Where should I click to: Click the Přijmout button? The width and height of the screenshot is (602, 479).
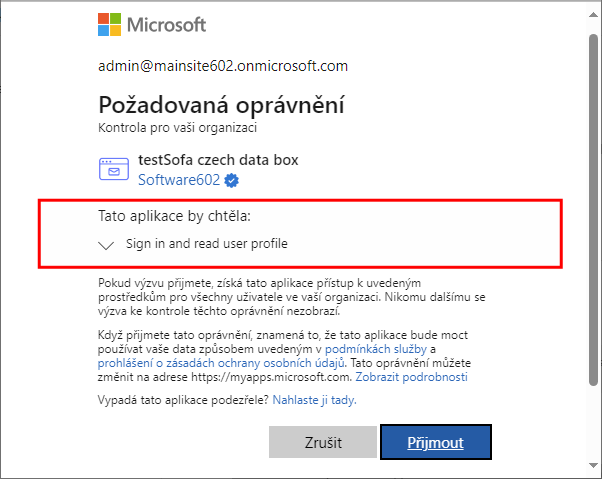[436, 442]
